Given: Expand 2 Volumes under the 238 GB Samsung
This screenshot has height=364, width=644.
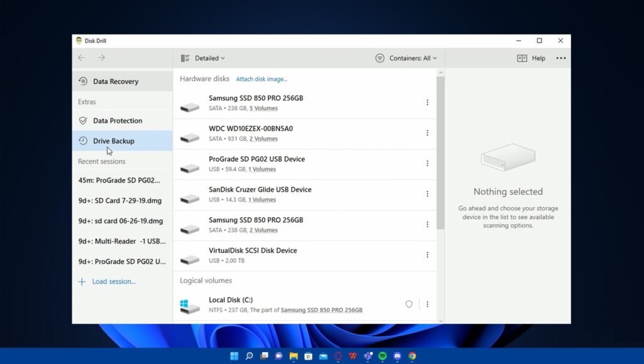Looking at the screenshot, I should tap(264, 230).
